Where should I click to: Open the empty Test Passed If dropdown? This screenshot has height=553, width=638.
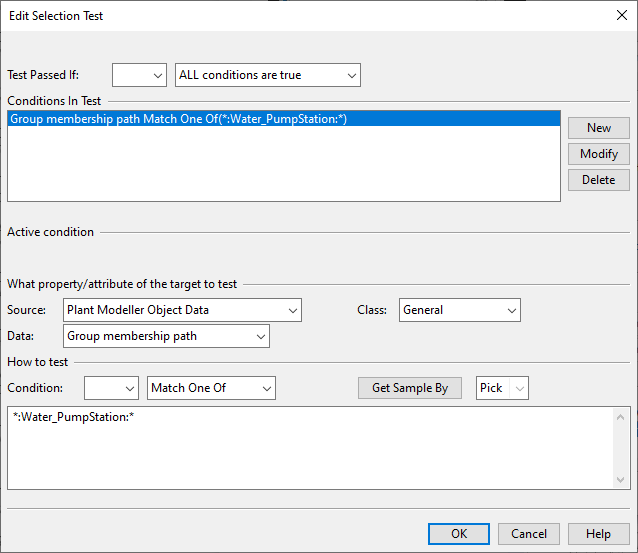coord(139,75)
